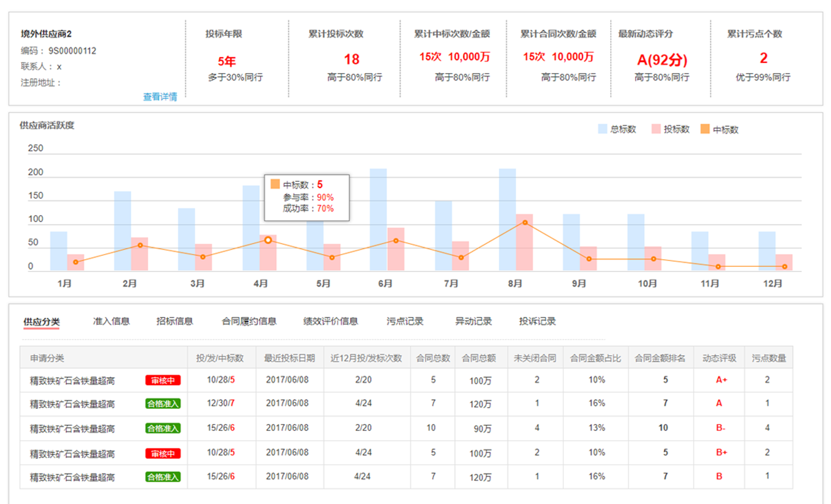The image size is (831, 504).
Task: Toggle the 总标数 legend series
Action: tap(617, 129)
